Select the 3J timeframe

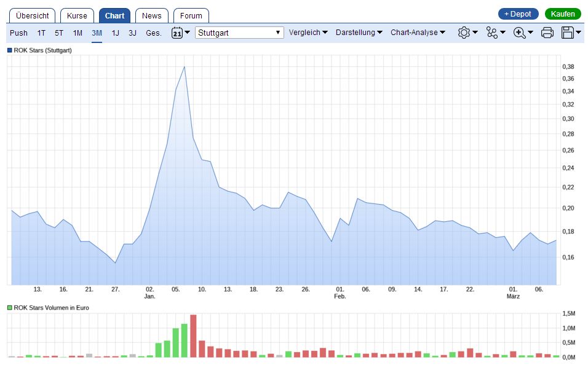tap(132, 33)
